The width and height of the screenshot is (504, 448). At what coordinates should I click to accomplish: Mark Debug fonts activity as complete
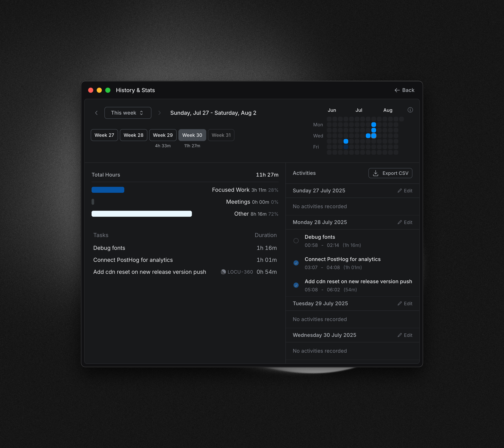coord(296,241)
